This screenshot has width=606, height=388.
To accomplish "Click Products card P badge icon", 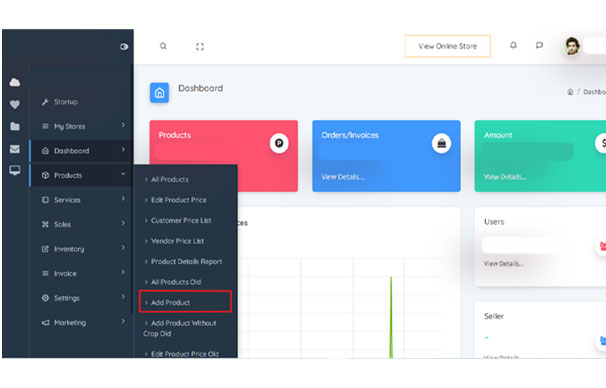I will (x=279, y=143).
